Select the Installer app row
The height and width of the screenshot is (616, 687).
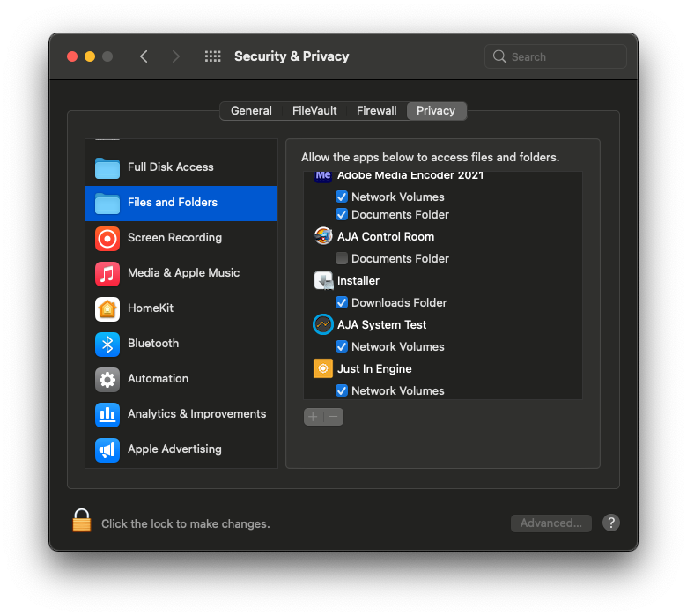[x=442, y=280]
